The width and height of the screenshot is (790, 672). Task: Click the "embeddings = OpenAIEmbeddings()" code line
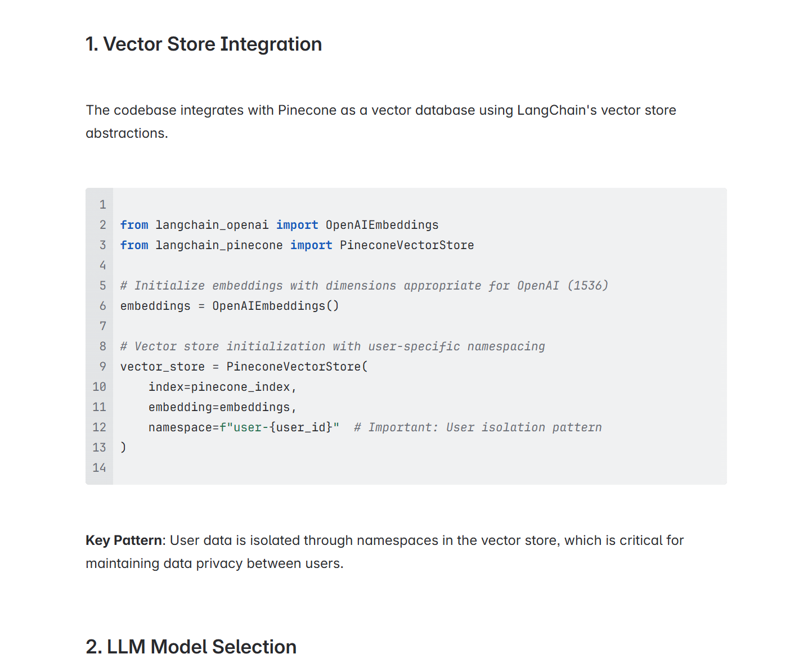tap(230, 306)
